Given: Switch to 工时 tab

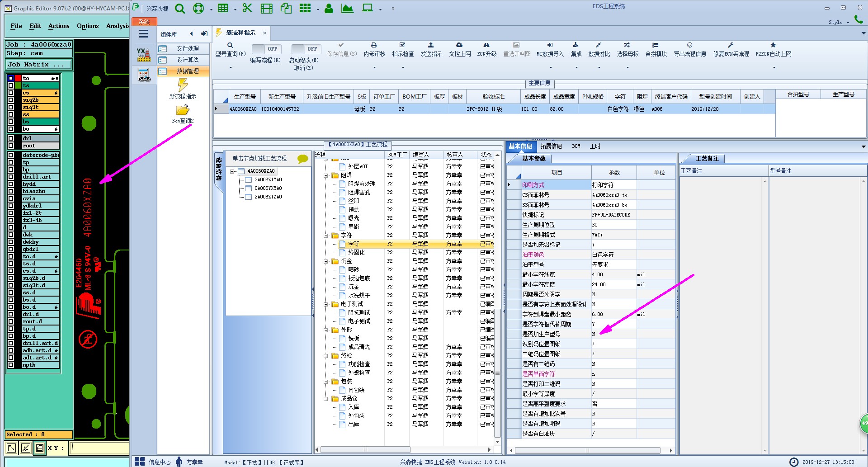Looking at the screenshot, I should pos(595,146).
